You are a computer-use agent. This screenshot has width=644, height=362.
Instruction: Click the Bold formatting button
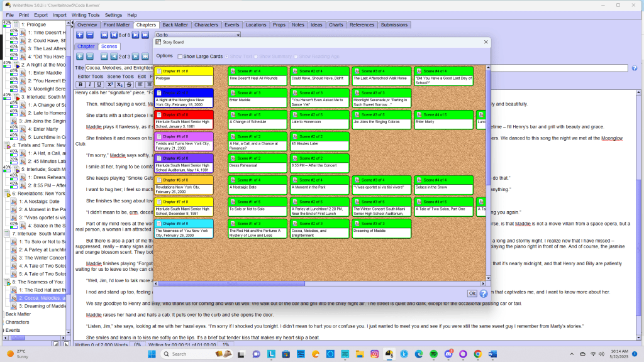tap(80, 85)
